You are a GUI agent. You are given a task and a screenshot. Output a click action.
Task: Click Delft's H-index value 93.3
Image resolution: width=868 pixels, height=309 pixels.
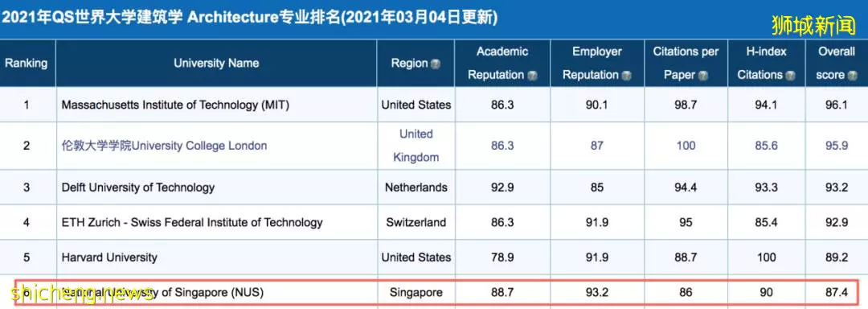766,187
